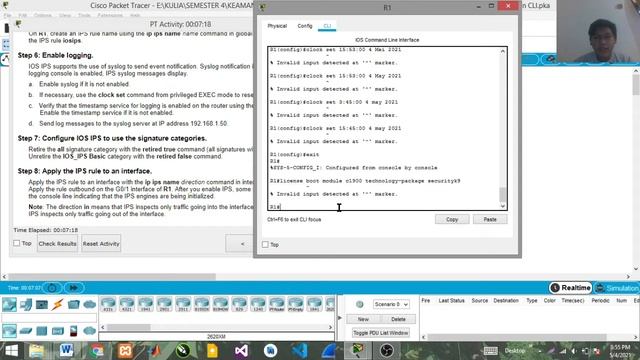Click the device list scroll right arrow
This screenshot has height=360, width=640.
(x=330, y=327)
